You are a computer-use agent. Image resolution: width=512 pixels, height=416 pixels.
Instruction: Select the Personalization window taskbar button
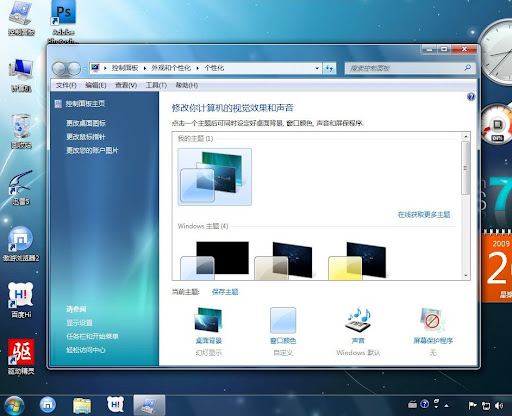click(149, 405)
